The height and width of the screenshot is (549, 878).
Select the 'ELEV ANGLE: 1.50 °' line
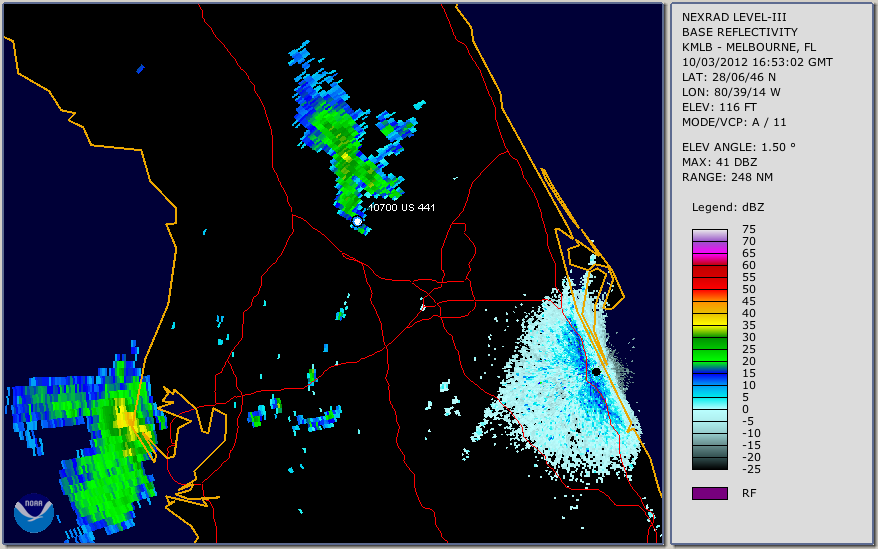coord(739,147)
